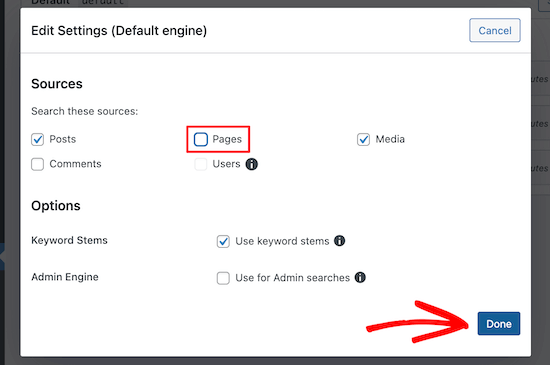550x365 pixels.
Task: Tick the Comments source checkbox
Action: tap(38, 164)
